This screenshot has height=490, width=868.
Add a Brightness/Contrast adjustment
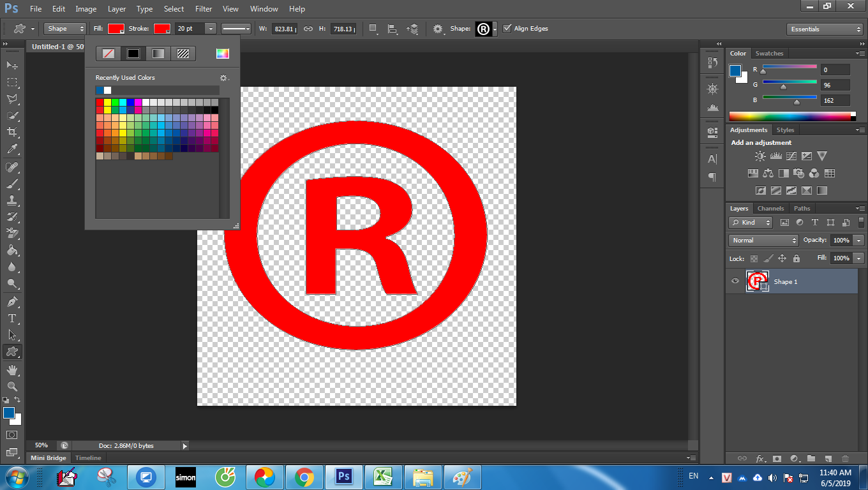point(760,156)
